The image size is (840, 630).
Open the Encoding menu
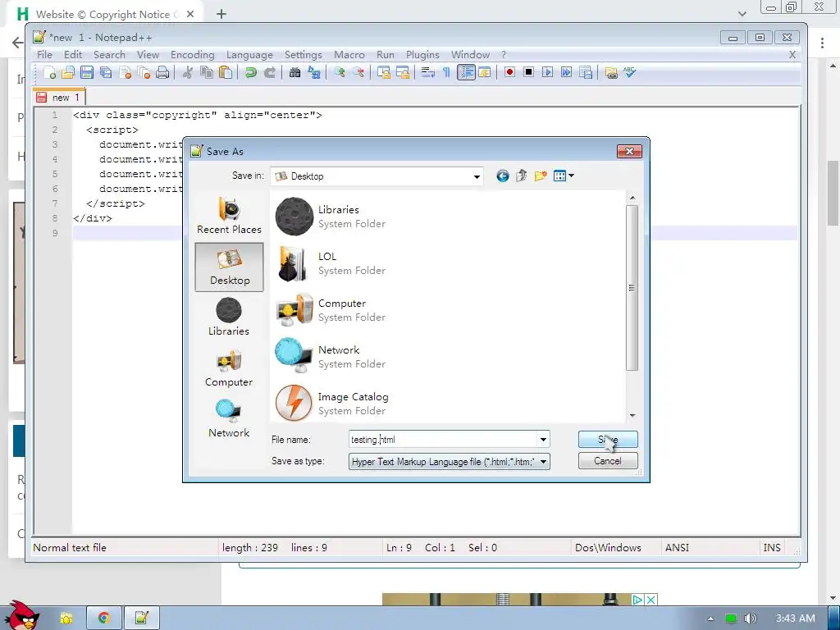pyautogui.click(x=192, y=55)
